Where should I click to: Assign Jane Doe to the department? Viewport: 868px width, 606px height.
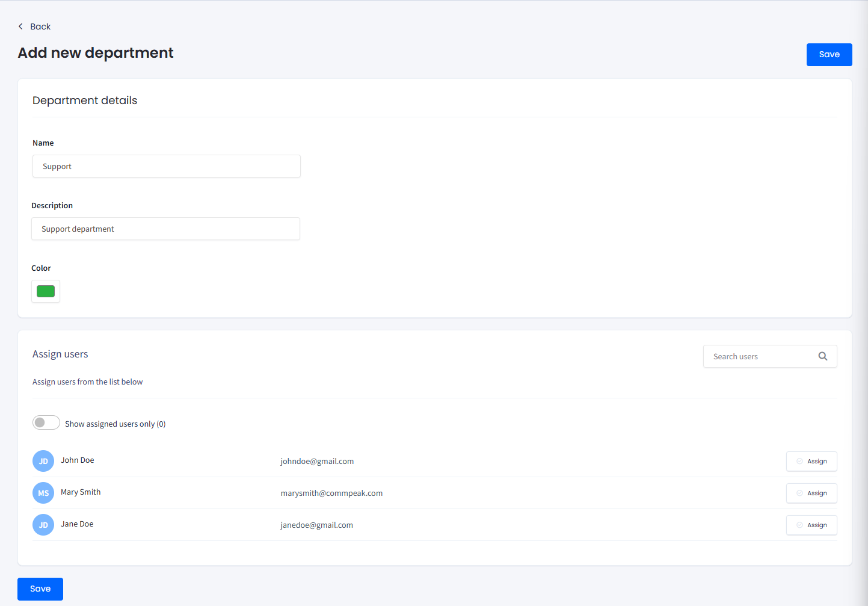click(811, 525)
